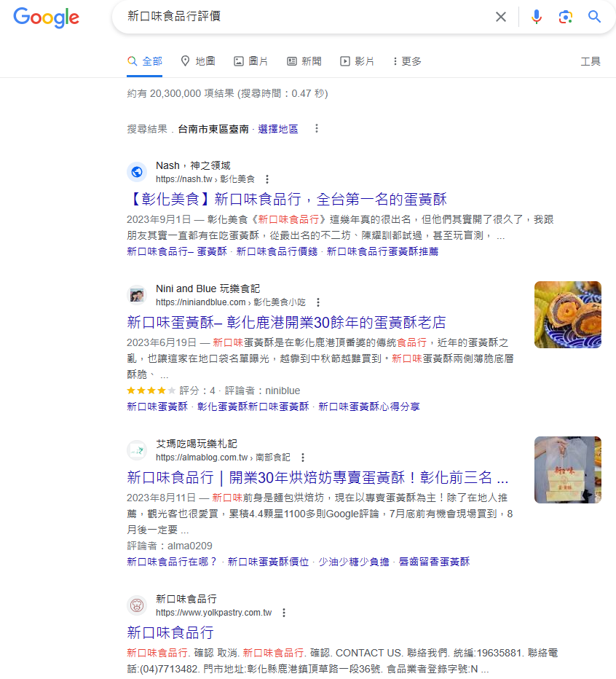Open three-dot menu for nash.tw result
The width and height of the screenshot is (616, 679).
267,179
